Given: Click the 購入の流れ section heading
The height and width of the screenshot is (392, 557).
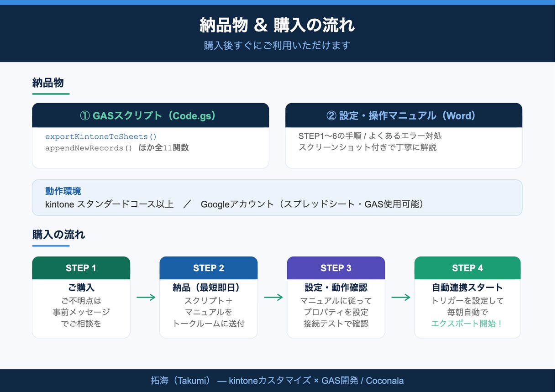Looking at the screenshot, I should (x=58, y=235).
